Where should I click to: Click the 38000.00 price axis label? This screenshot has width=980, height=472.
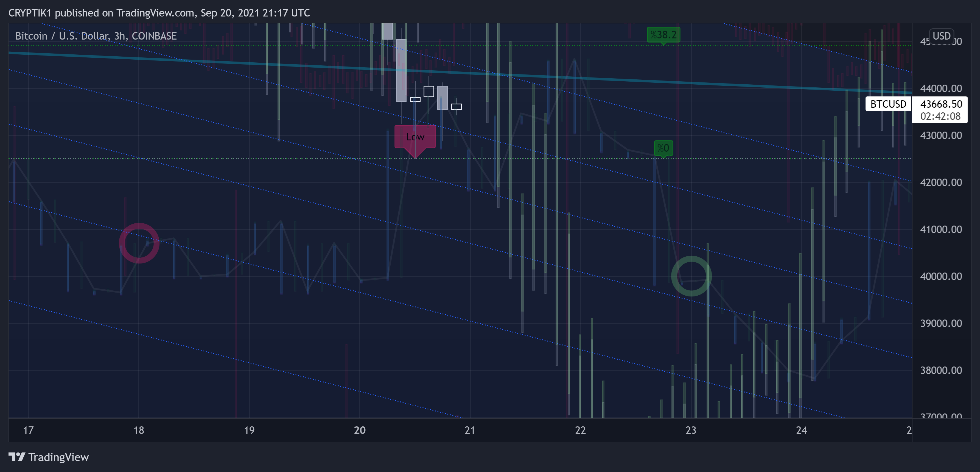click(x=941, y=370)
